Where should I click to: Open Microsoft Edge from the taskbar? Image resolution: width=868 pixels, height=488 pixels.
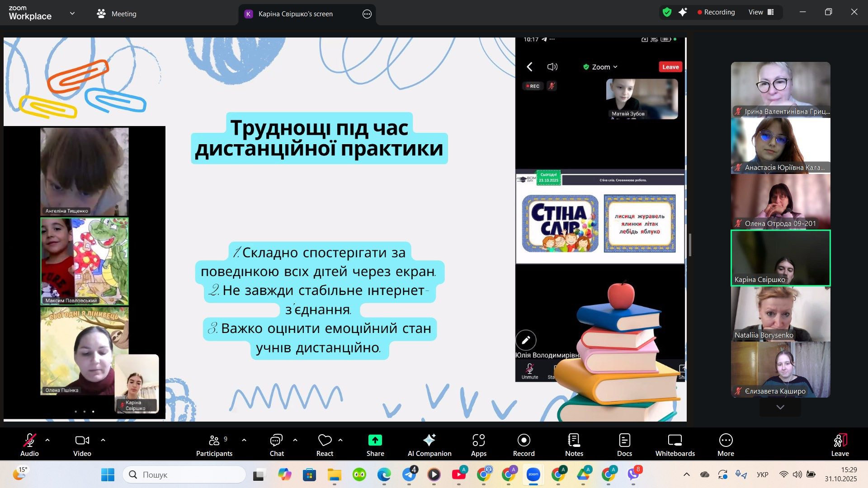384,475
